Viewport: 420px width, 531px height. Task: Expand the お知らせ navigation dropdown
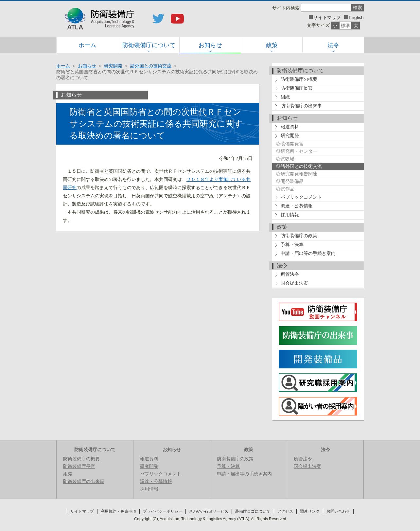[x=210, y=45]
